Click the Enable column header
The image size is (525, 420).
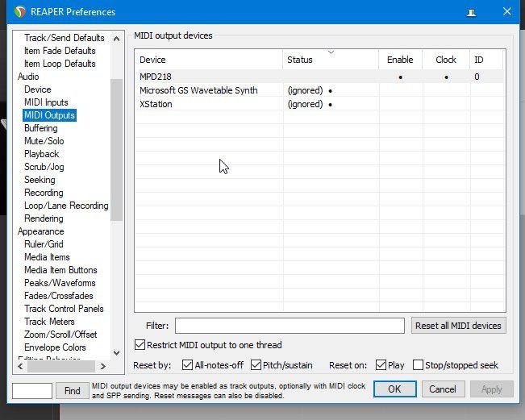(400, 60)
